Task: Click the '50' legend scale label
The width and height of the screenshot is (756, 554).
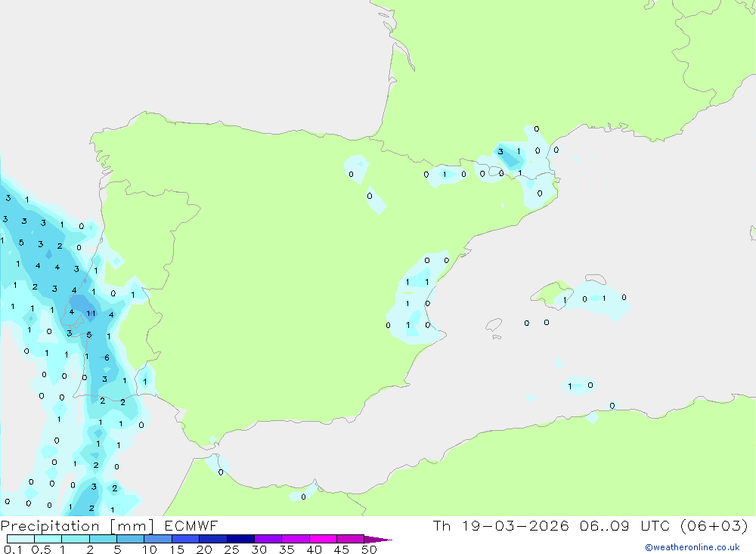Action: coord(369,549)
